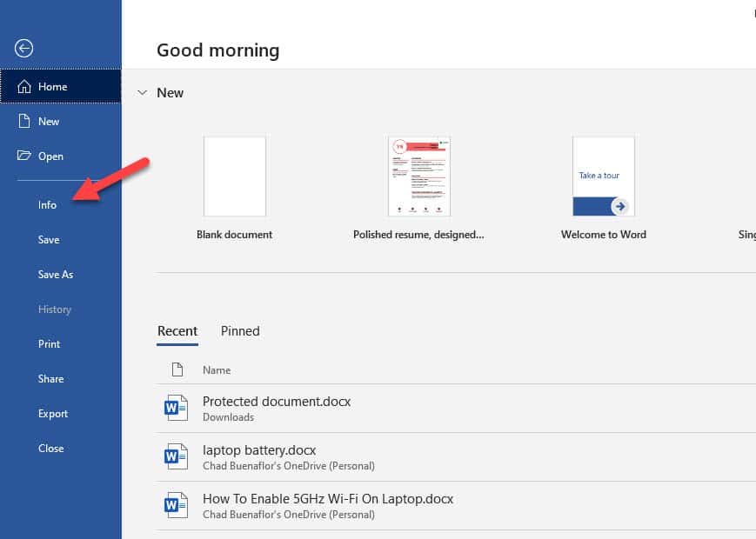Viewport: 756px width, 539px height.
Task: Click the greyed History item
Action: coord(55,309)
